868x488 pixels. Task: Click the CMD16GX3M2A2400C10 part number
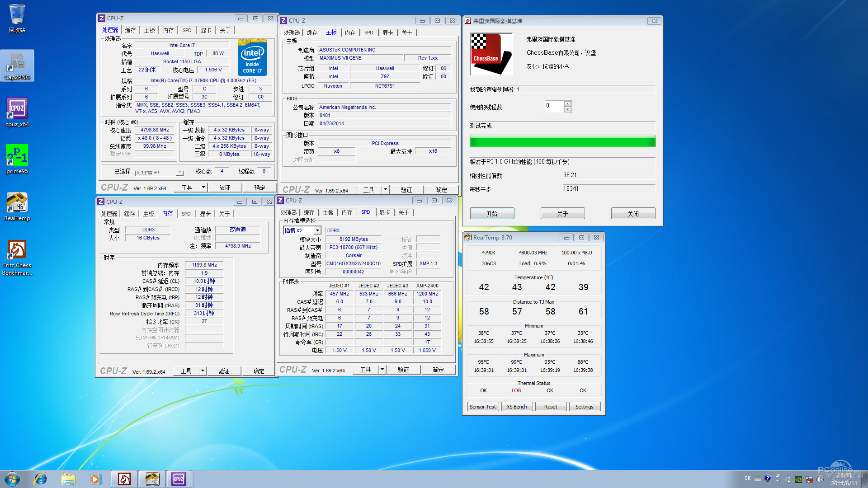[x=354, y=263]
